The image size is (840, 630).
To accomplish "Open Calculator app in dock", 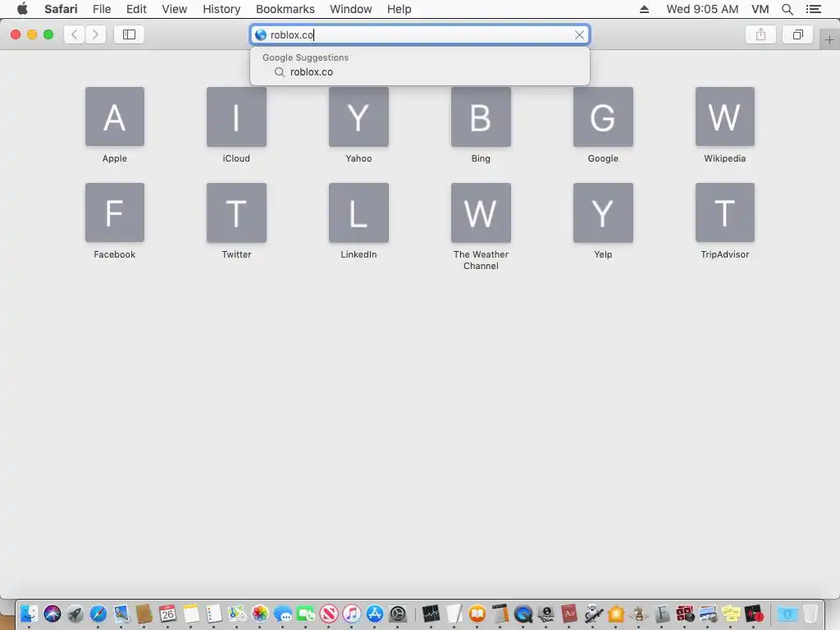I will click(500, 614).
